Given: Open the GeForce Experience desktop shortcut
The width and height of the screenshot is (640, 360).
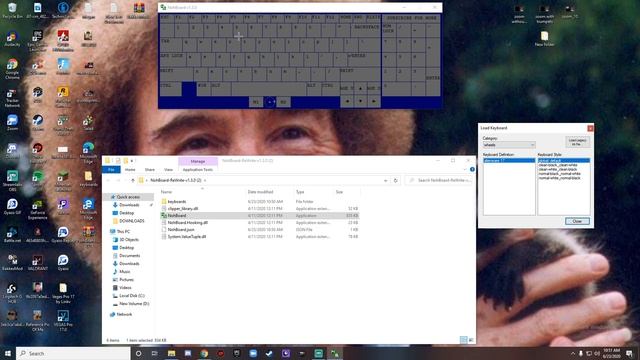Looking at the screenshot, I should [x=38, y=209].
